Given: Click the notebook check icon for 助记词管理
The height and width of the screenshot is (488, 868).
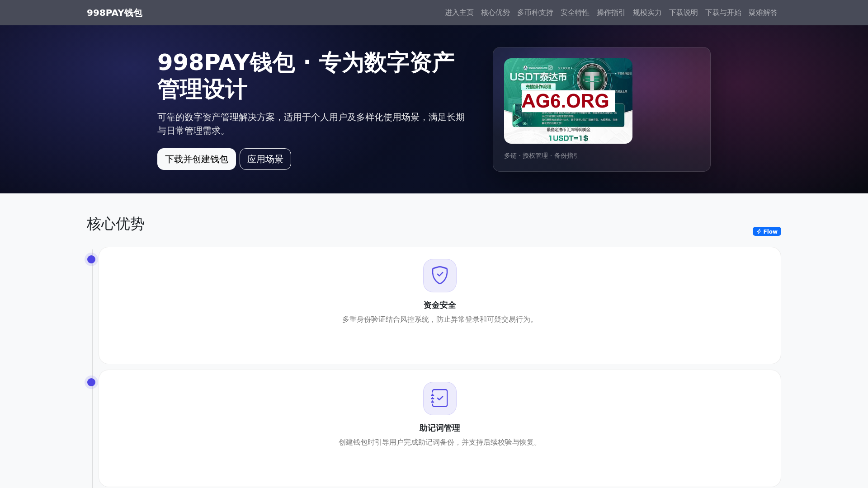Looking at the screenshot, I should tap(440, 399).
